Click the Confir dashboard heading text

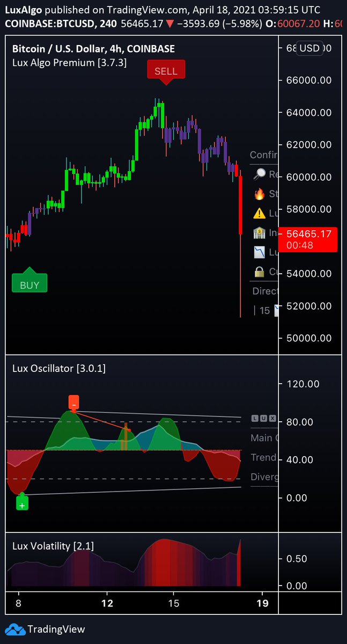(x=264, y=155)
